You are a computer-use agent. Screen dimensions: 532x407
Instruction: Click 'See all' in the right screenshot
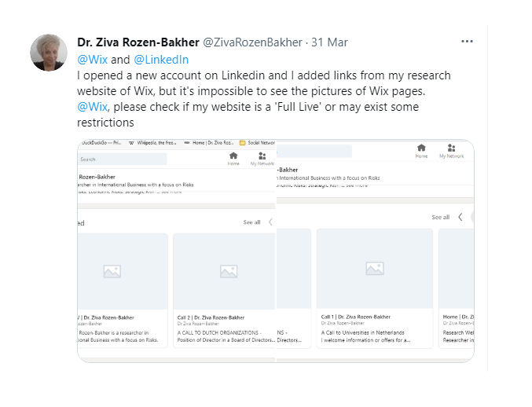click(440, 217)
